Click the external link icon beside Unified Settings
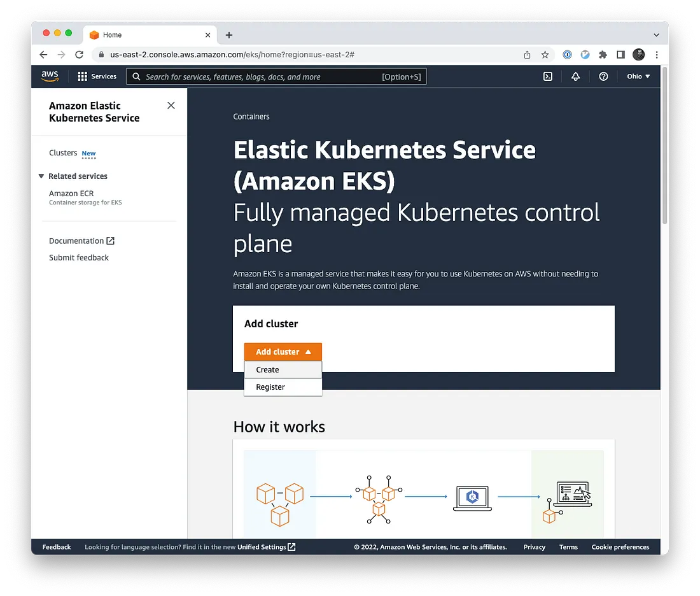 [x=291, y=547]
